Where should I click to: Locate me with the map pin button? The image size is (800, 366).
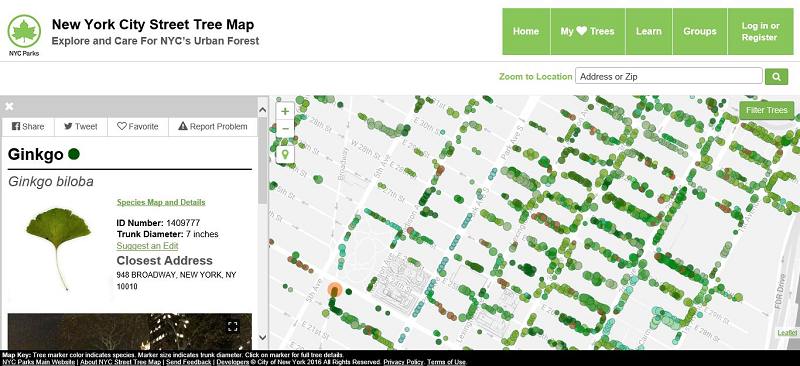pyautogui.click(x=285, y=154)
